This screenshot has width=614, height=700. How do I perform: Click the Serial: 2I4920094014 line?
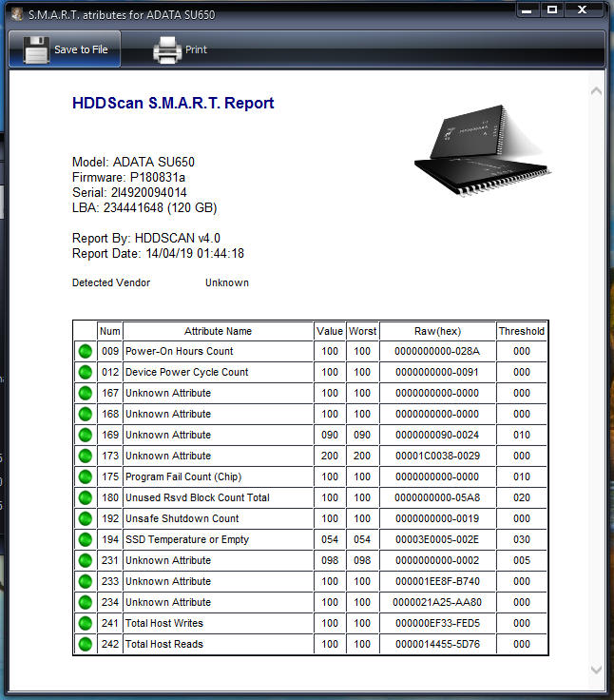(x=129, y=192)
